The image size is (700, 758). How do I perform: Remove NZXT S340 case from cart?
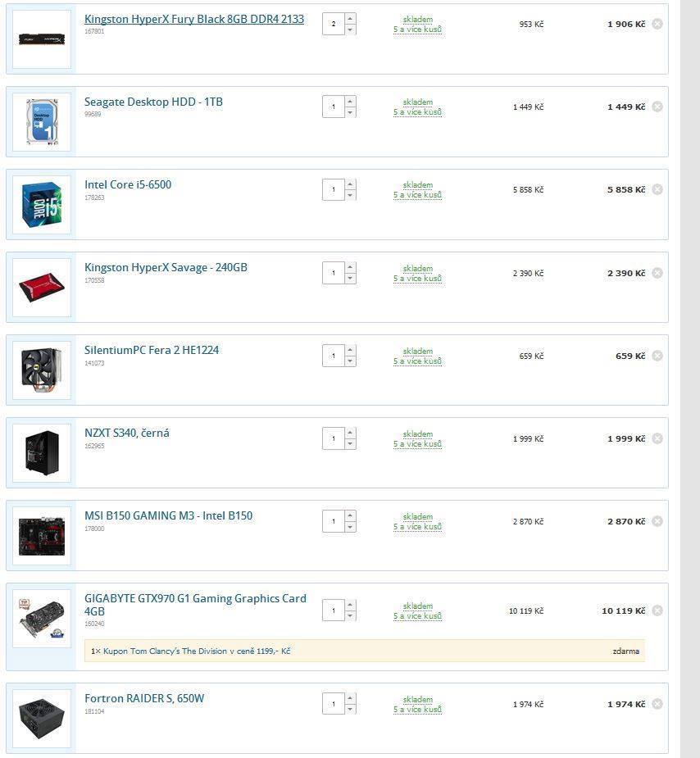coord(657,438)
